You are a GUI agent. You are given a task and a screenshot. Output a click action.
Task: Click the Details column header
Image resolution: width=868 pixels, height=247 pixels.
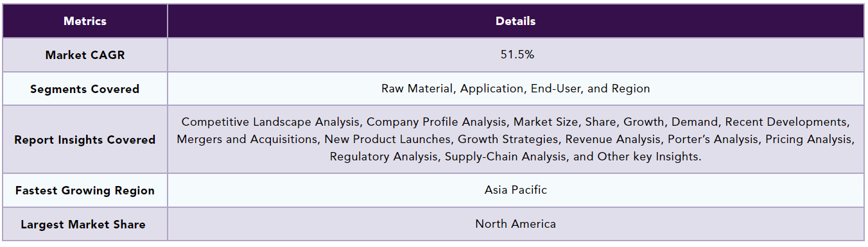(x=516, y=21)
